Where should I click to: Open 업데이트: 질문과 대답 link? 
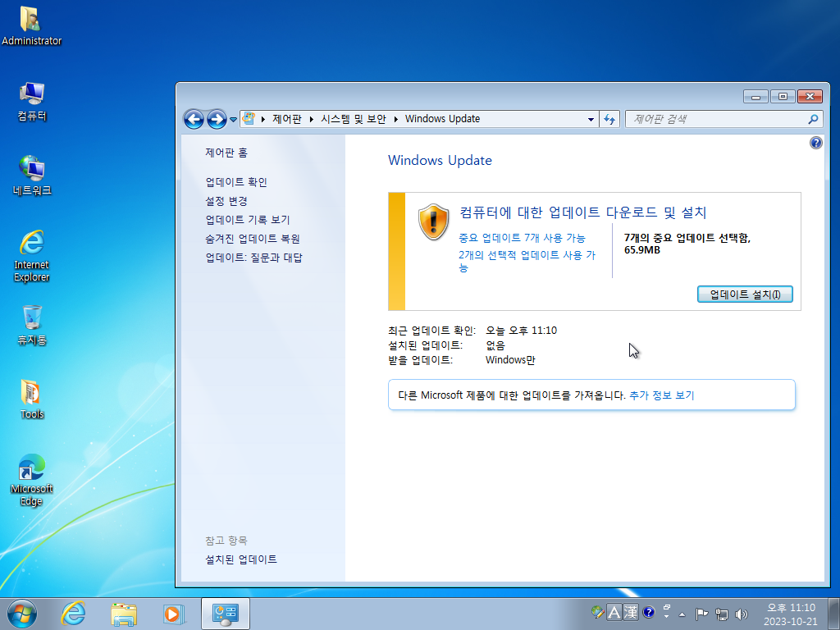point(254,258)
